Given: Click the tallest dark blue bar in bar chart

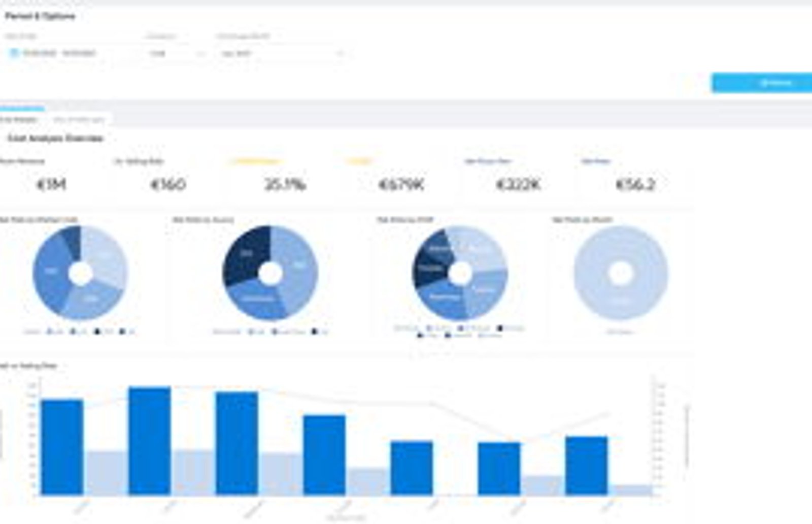Looking at the screenshot, I should click(150, 441).
